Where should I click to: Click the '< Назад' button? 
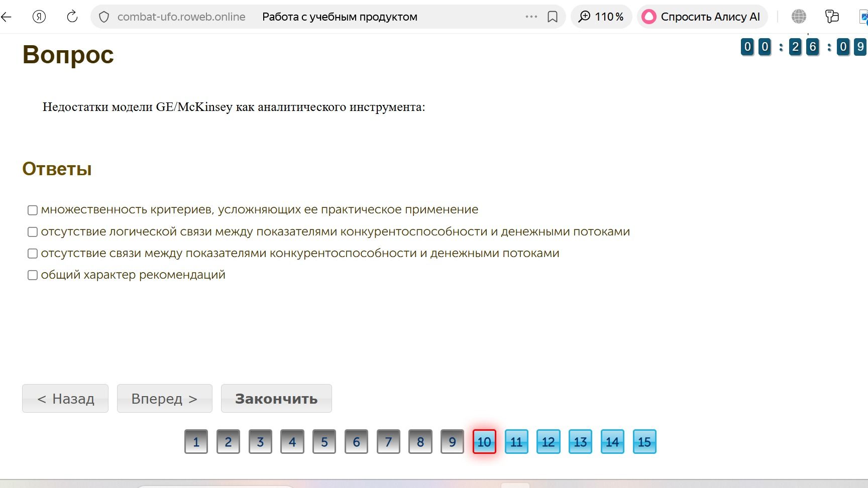[65, 399]
